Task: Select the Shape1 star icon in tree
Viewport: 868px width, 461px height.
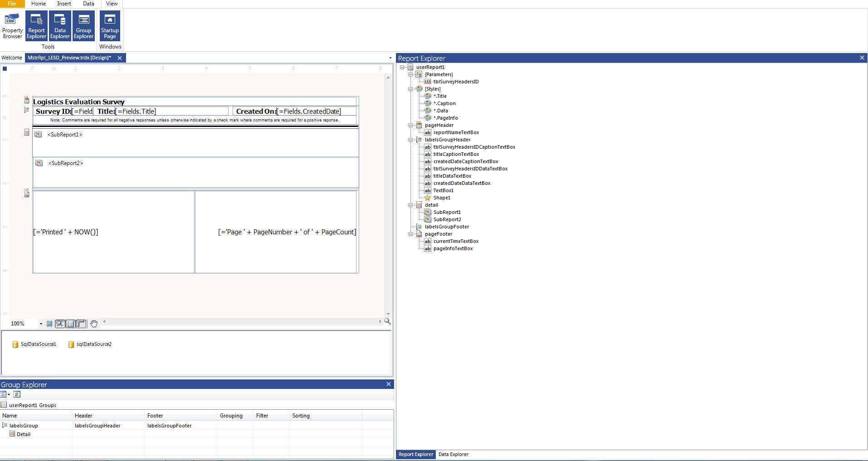Action: click(x=428, y=198)
